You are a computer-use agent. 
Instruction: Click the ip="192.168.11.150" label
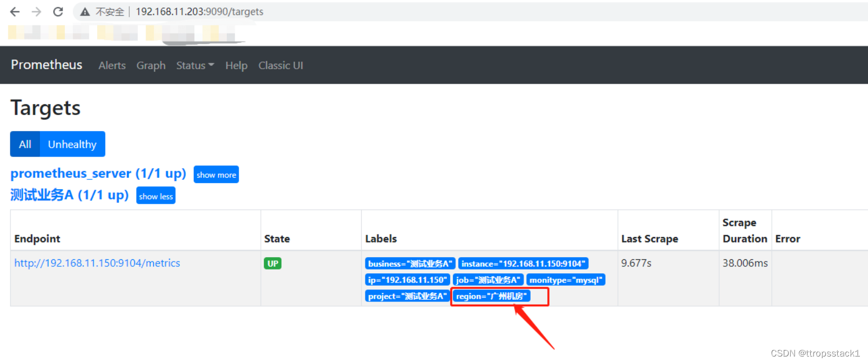tap(408, 280)
